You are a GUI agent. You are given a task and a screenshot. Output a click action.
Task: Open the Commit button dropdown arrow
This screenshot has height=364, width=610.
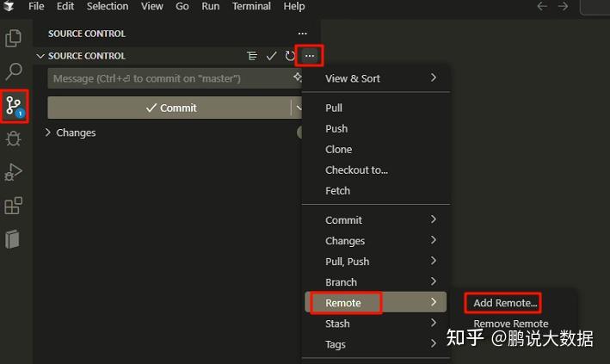coord(298,108)
